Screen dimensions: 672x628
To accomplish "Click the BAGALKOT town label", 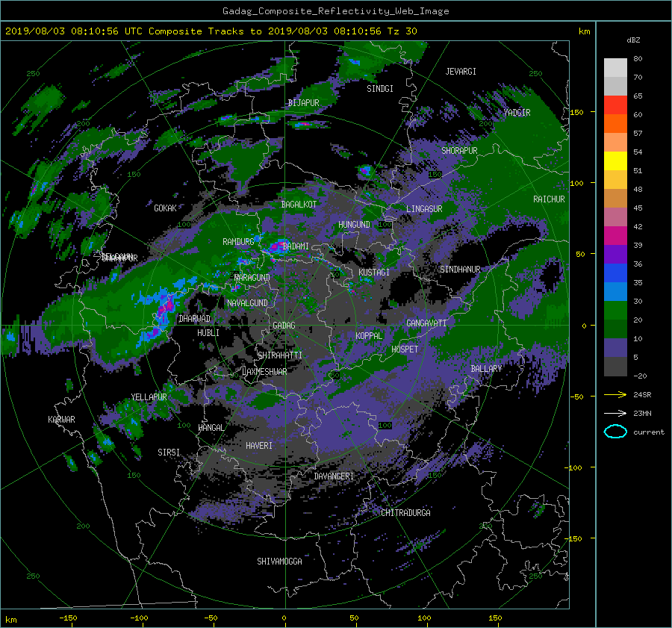I will click(299, 205).
